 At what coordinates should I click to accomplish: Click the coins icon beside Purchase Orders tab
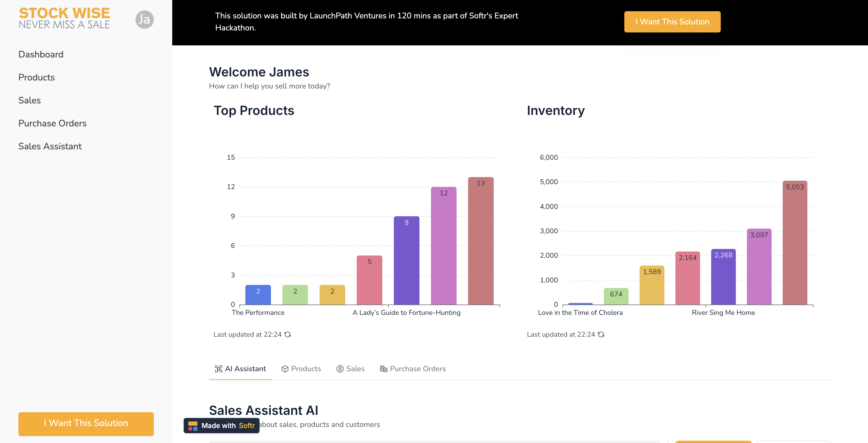tap(383, 369)
